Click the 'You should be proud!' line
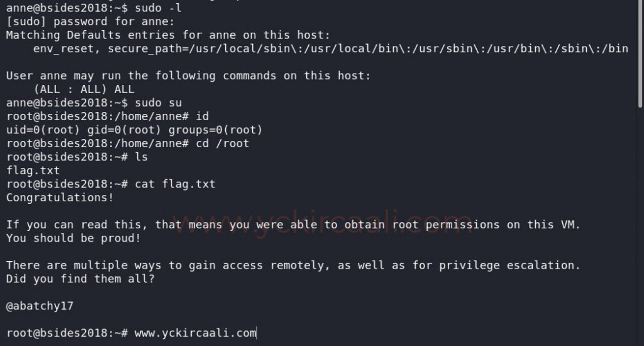This screenshot has width=644, height=346. [74, 238]
